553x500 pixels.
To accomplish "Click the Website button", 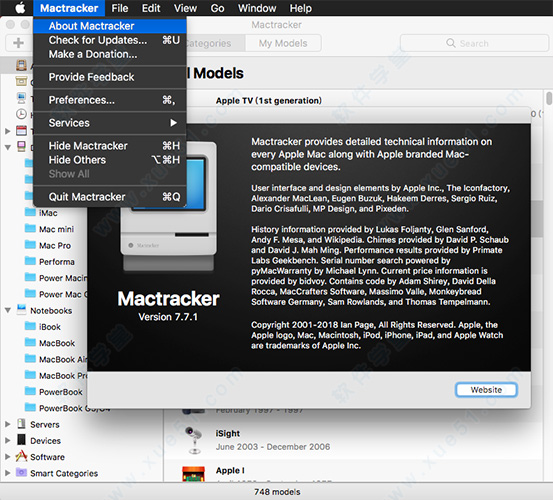I will pyautogui.click(x=486, y=390).
